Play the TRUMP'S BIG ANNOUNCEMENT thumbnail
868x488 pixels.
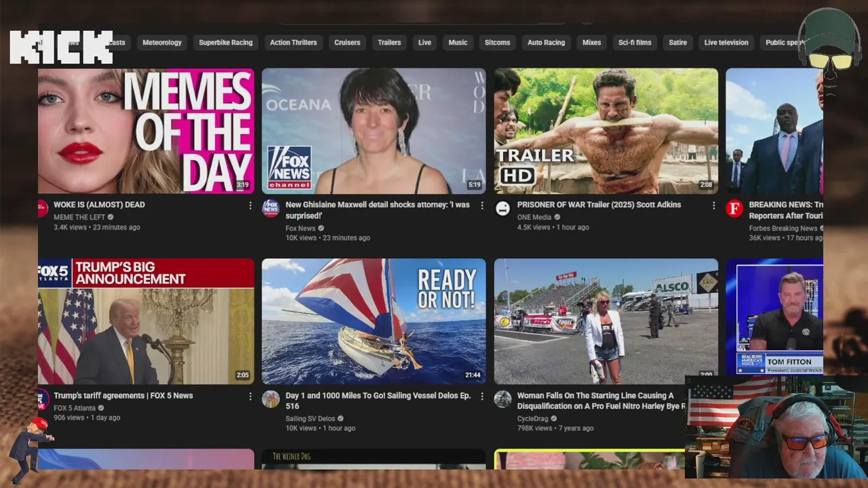tap(146, 321)
